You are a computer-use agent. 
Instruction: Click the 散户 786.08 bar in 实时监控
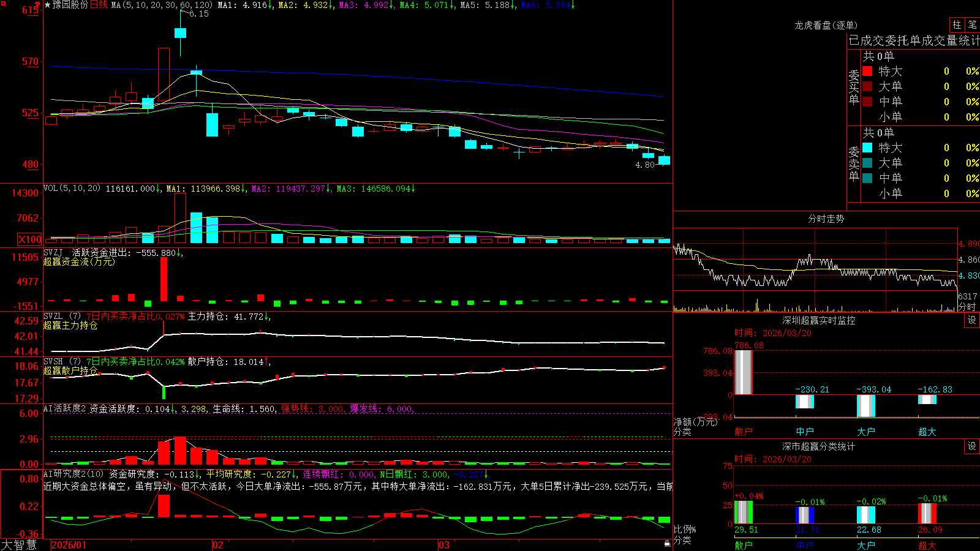744,372
